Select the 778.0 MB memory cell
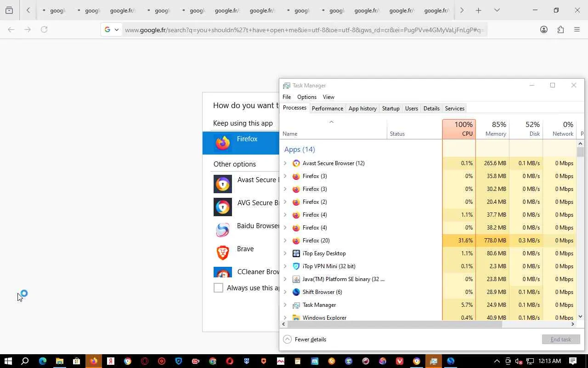 click(x=492, y=241)
